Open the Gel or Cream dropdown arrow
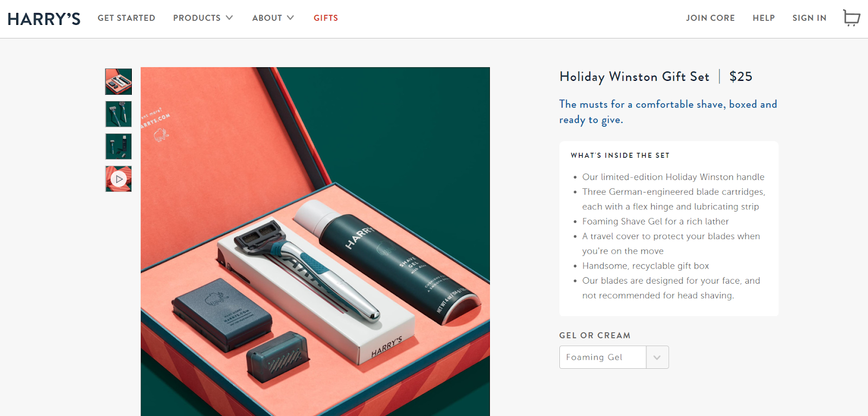The image size is (868, 416). (657, 357)
